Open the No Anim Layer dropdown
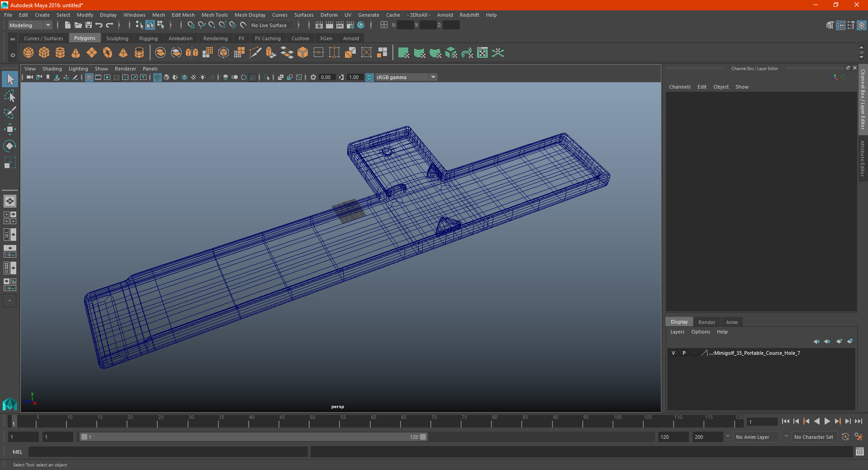868x470 pixels. click(756, 437)
